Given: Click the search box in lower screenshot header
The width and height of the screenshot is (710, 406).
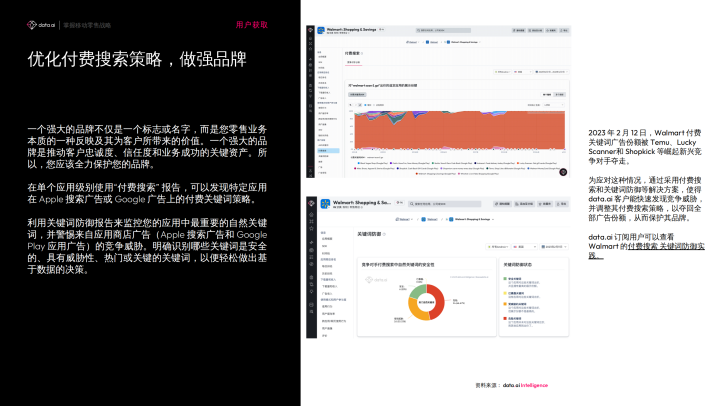Looking at the screenshot, I should point(444,204).
